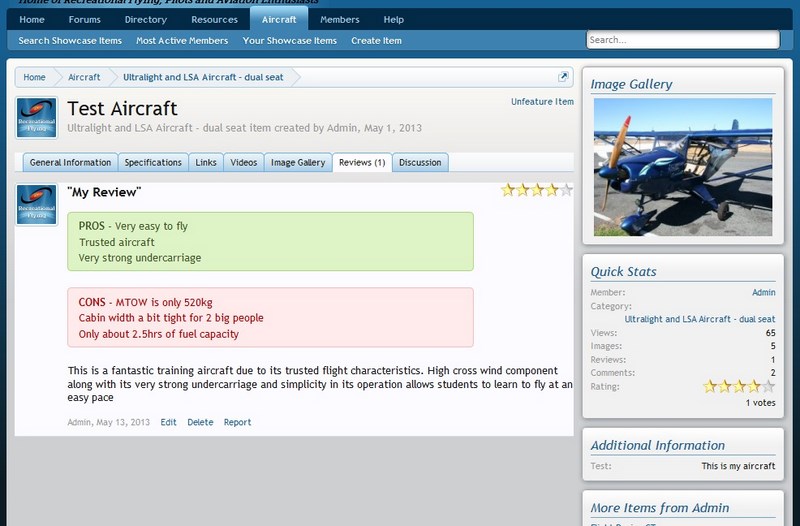800x526 pixels.
Task: Switch to Links tab
Action: (206, 162)
